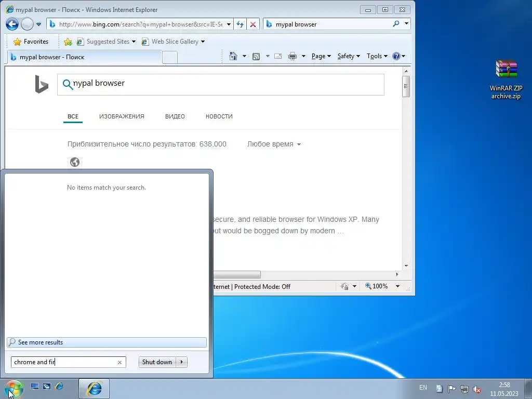Open the Help question mark menu

[x=398, y=56]
